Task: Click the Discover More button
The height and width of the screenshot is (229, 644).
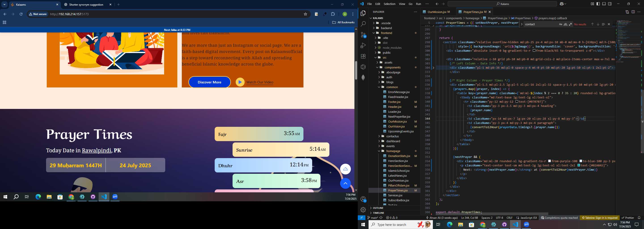Action: point(210,82)
